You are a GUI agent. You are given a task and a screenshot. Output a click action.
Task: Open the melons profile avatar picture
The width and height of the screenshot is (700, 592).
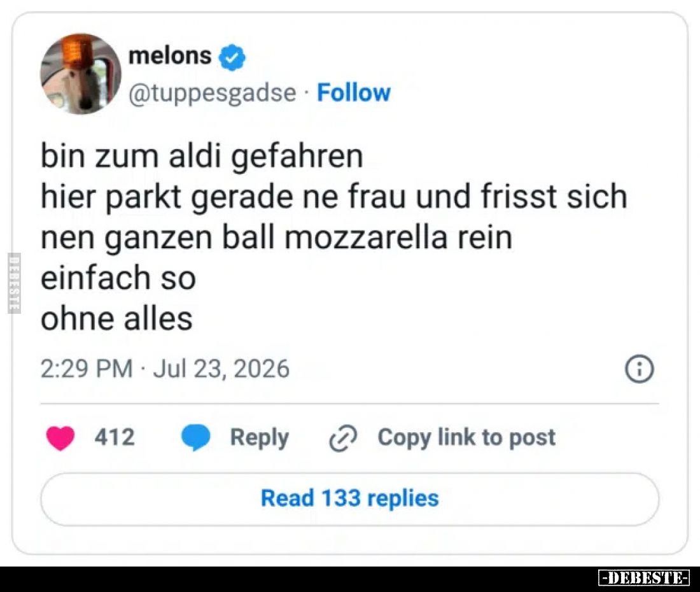pos(81,74)
